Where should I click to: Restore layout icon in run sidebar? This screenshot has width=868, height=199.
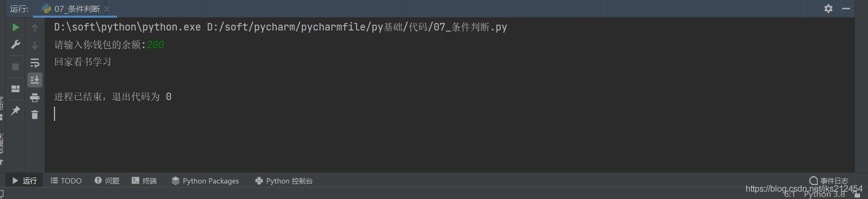coord(15,89)
